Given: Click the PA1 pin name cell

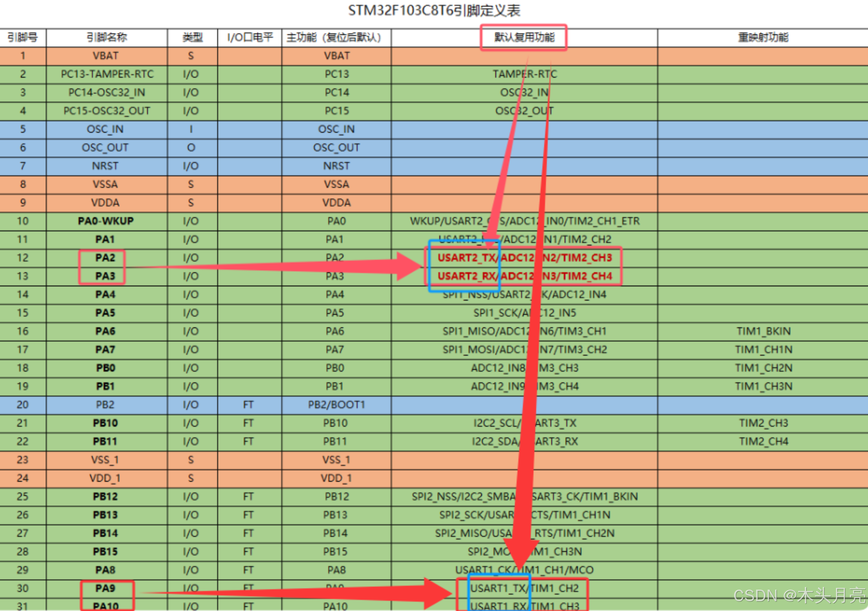Looking at the screenshot, I should pyautogui.click(x=107, y=240).
